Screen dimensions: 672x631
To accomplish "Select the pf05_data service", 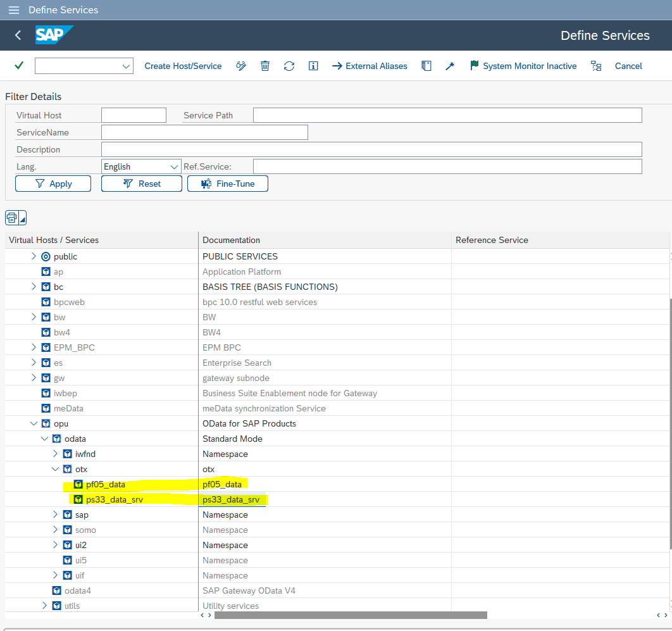I will 106,484.
